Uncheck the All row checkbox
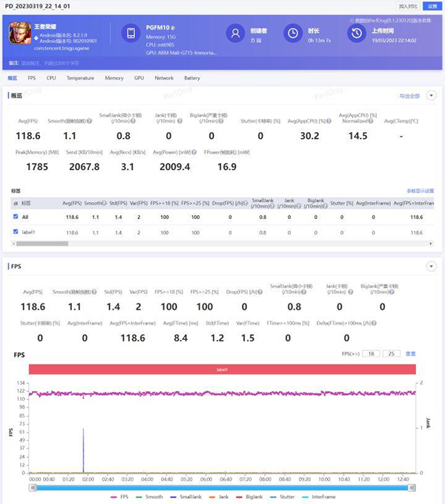Screen dimensions: 445x504 coord(16,217)
